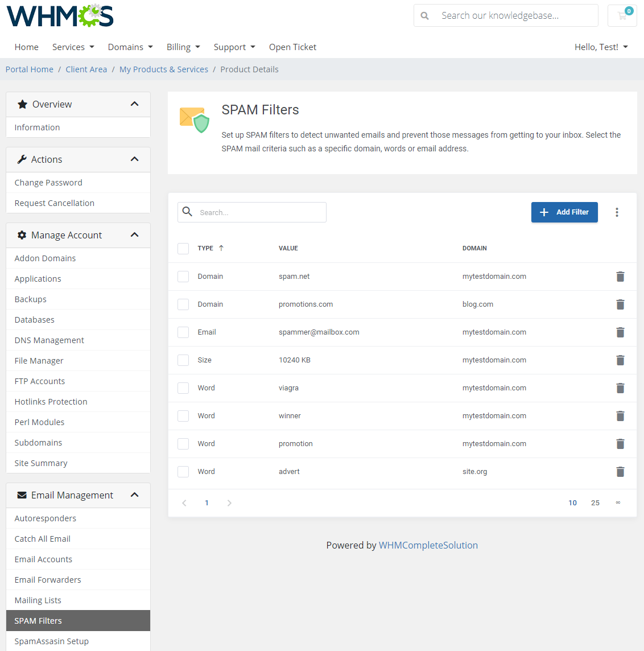Screen dimensions: 644x651
Task: Select the promotion word row checkbox
Action: (x=183, y=444)
